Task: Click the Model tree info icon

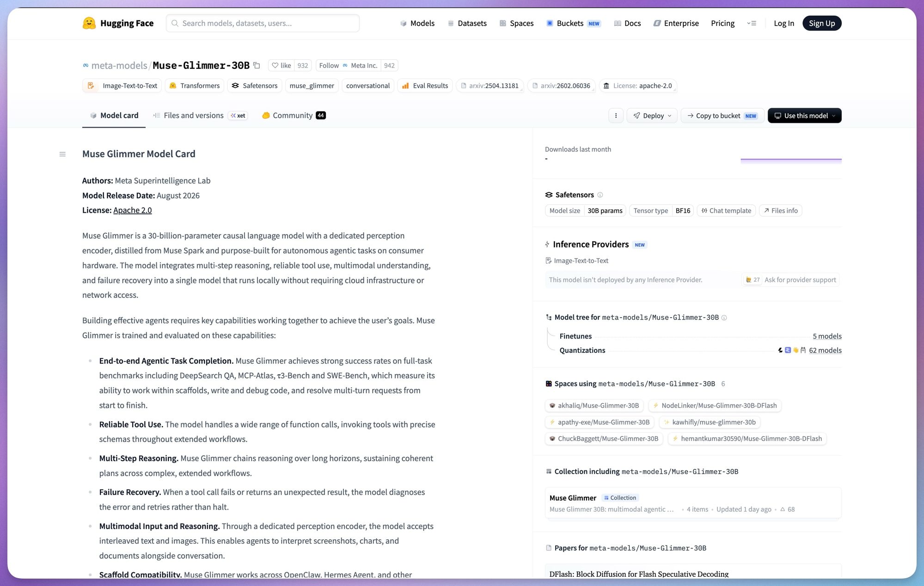Action: point(724,318)
